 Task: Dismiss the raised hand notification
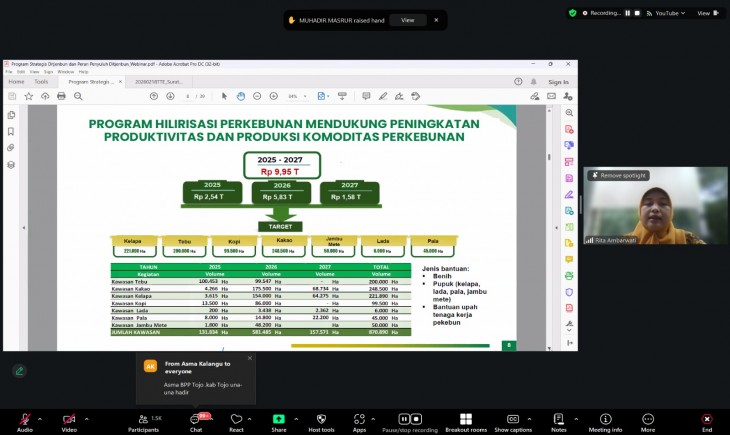436,20
